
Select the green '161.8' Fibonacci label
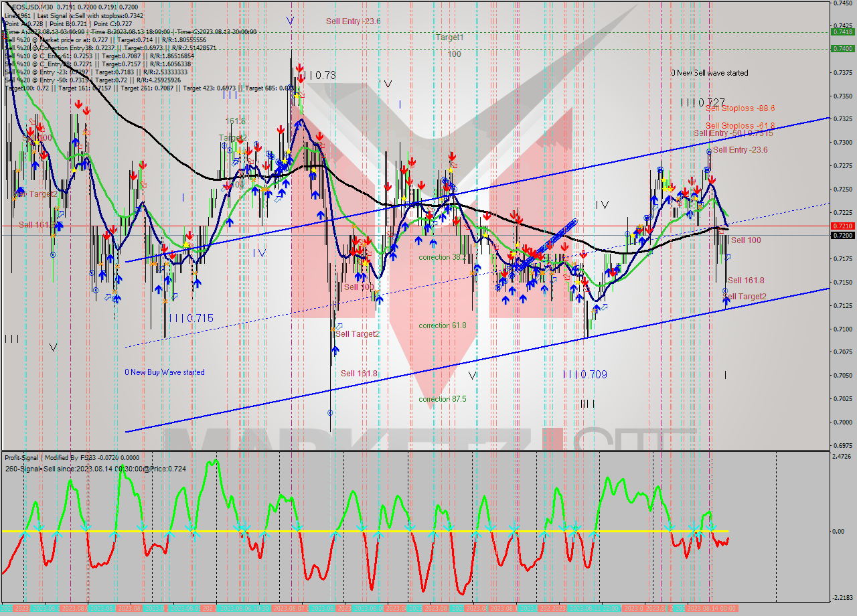(235, 121)
